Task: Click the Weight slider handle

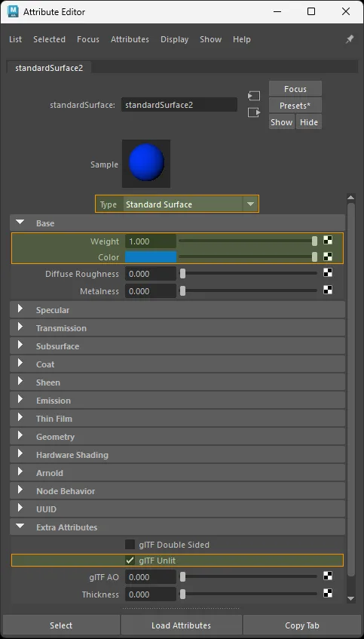Action: tap(314, 241)
